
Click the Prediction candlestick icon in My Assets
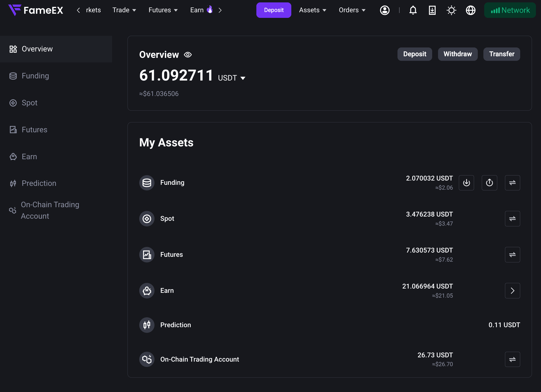(x=147, y=325)
